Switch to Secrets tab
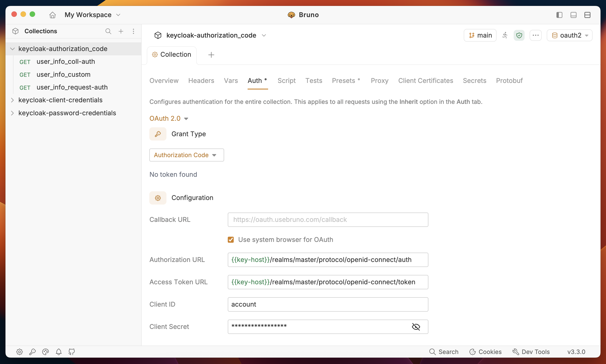This screenshot has height=364, width=606. pyautogui.click(x=474, y=81)
